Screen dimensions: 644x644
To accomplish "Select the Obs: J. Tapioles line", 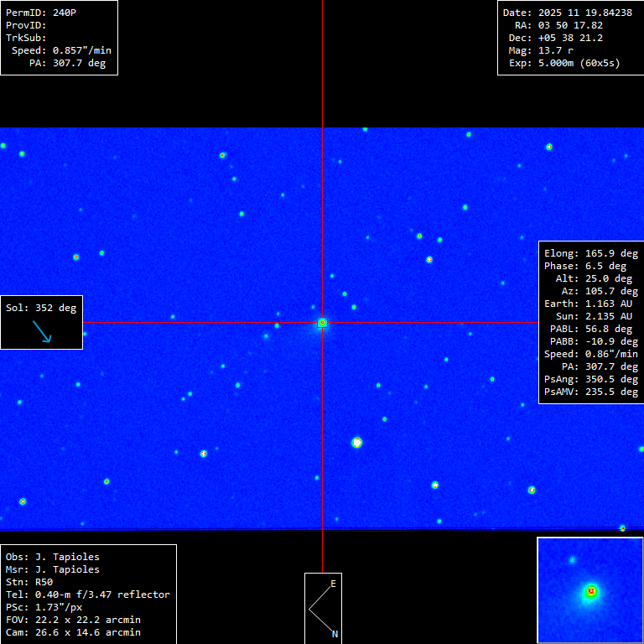I will (x=52, y=557).
